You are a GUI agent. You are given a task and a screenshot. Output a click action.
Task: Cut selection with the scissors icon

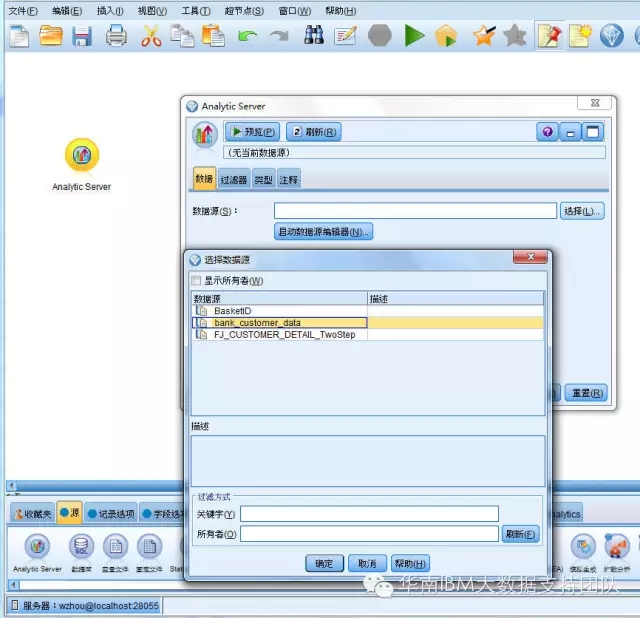tap(151, 36)
